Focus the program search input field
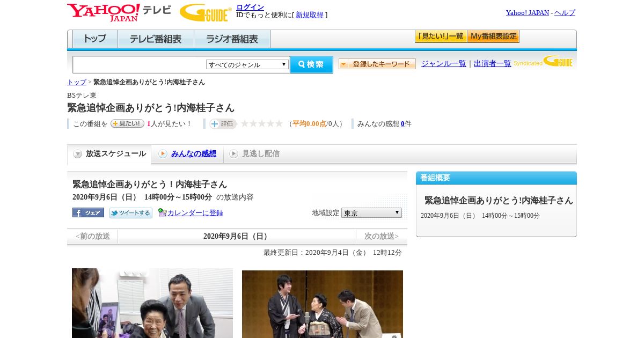Screen dimensions: 644x338 140,64
